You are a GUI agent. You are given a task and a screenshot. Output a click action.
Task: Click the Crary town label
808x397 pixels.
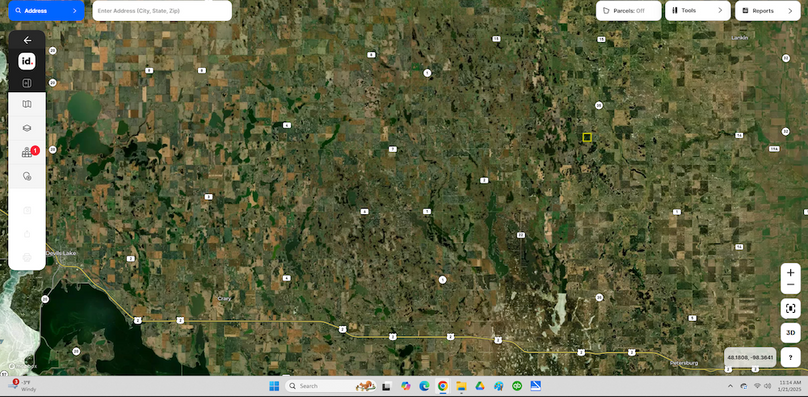coord(224,298)
